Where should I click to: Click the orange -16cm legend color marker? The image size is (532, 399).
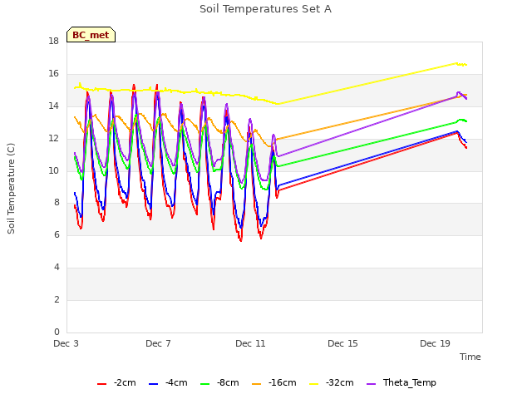257,384
